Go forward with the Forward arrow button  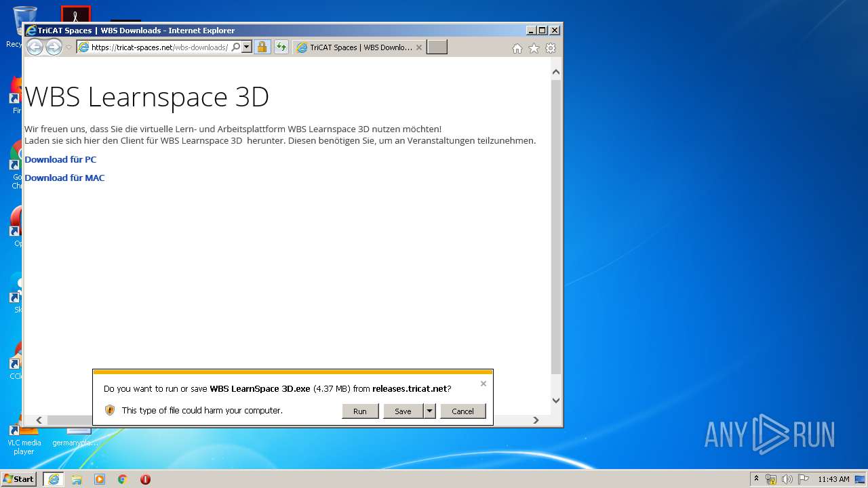pos(54,47)
